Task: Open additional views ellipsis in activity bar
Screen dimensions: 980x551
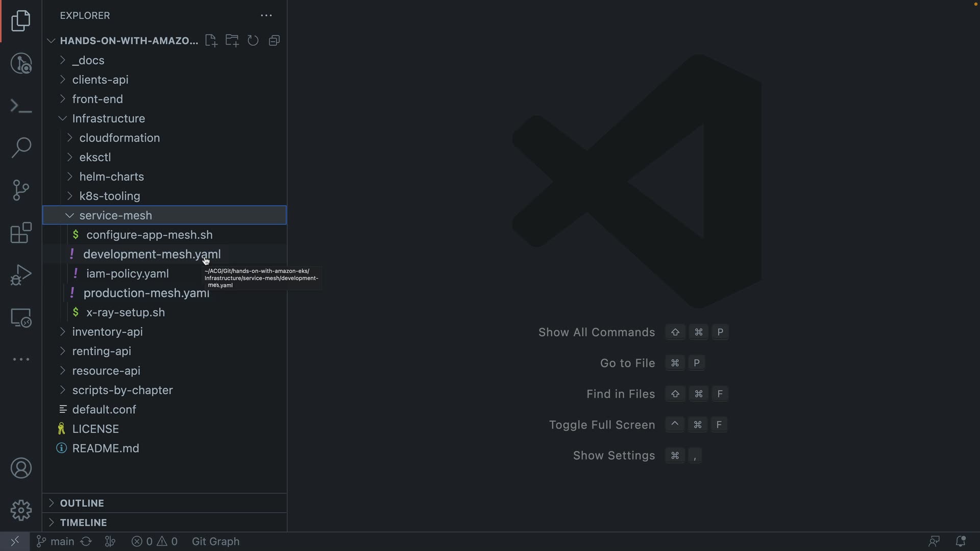Action: coord(21,360)
